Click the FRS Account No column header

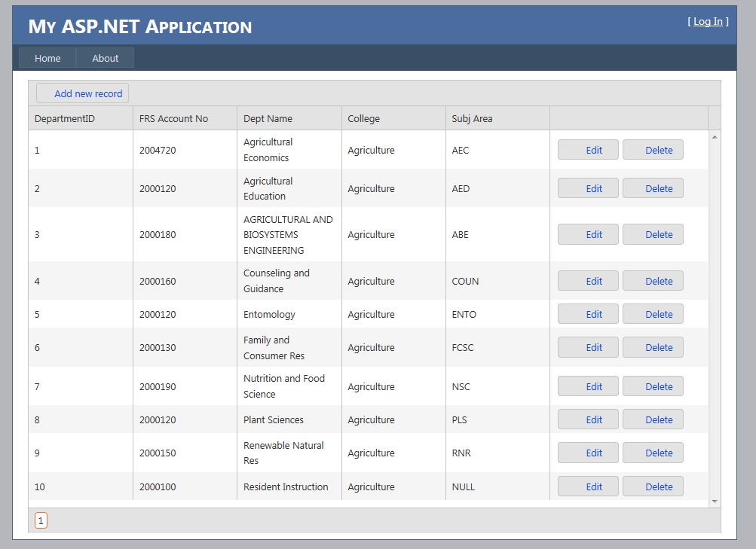click(x=173, y=118)
